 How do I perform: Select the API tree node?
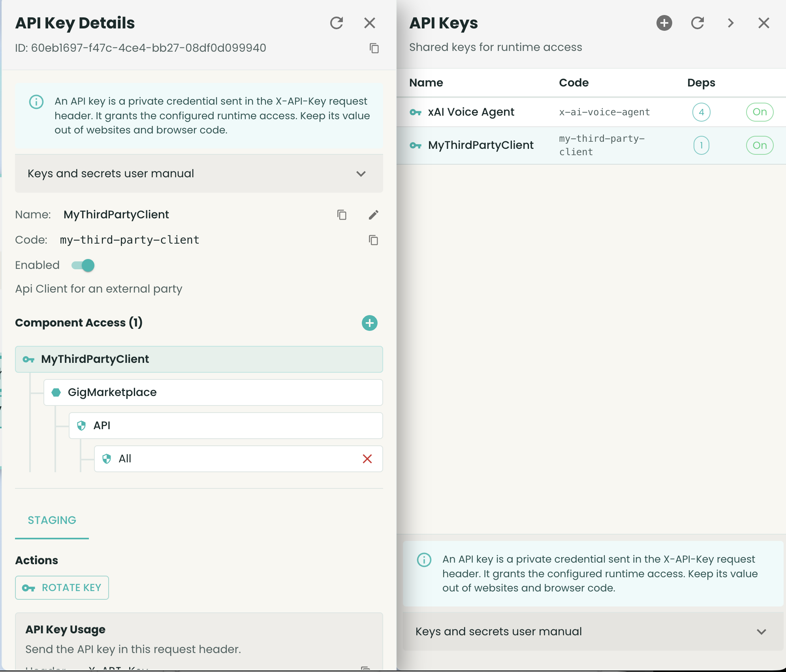pyautogui.click(x=226, y=426)
